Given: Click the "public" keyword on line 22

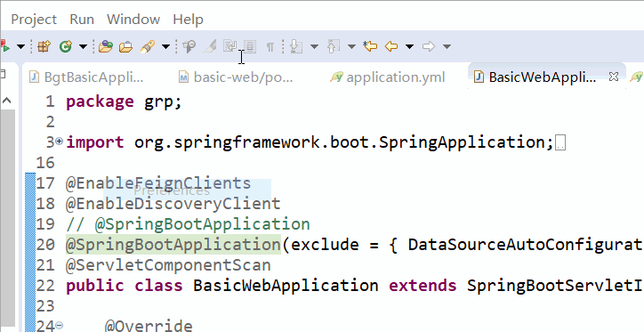Looking at the screenshot, I should coord(95,285).
